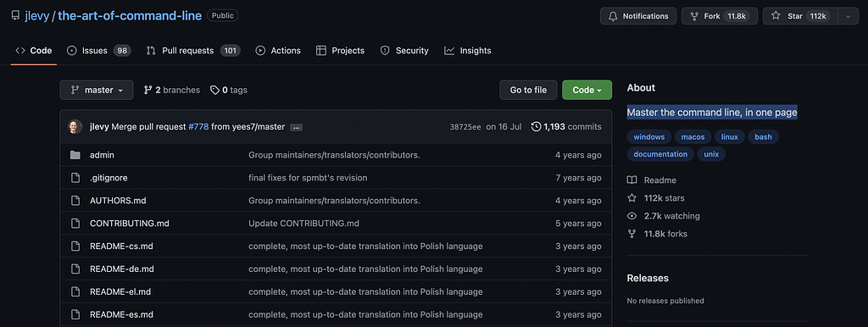Click the bash topic tag
This screenshot has width=868, height=327.
point(764,136)
